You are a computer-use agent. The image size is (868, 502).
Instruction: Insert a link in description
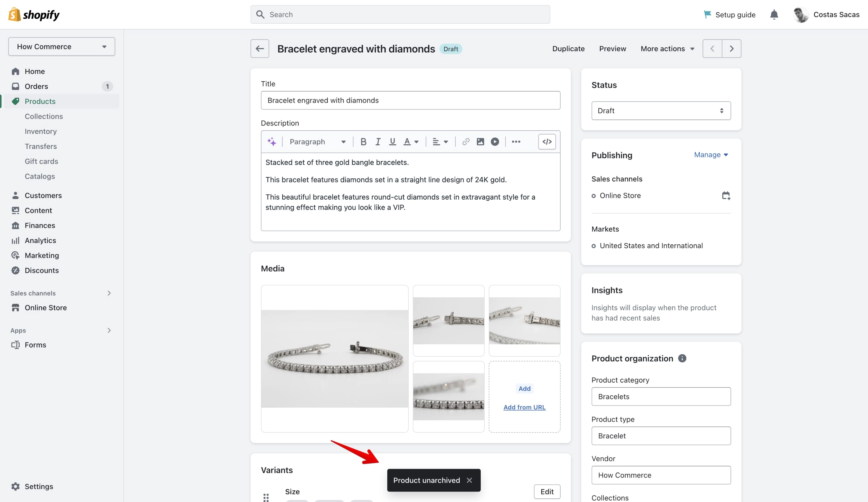(466, 142)
